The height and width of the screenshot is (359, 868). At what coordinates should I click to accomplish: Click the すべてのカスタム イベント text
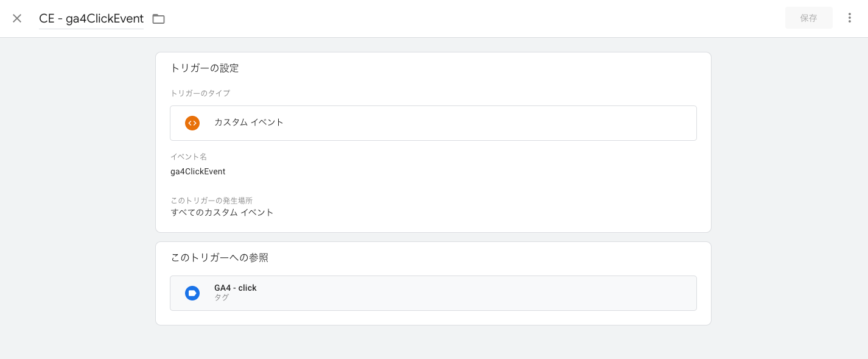pos(222,213)
